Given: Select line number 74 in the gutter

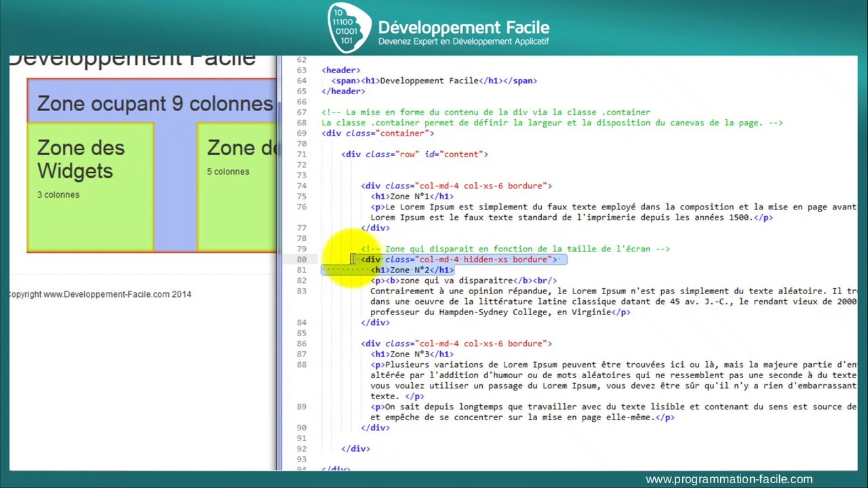Looking at the screenshot, I should tap(301, 186).
